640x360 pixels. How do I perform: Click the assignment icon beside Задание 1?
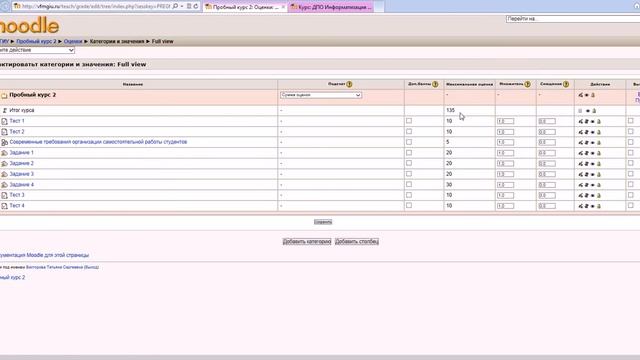[4, 153]
